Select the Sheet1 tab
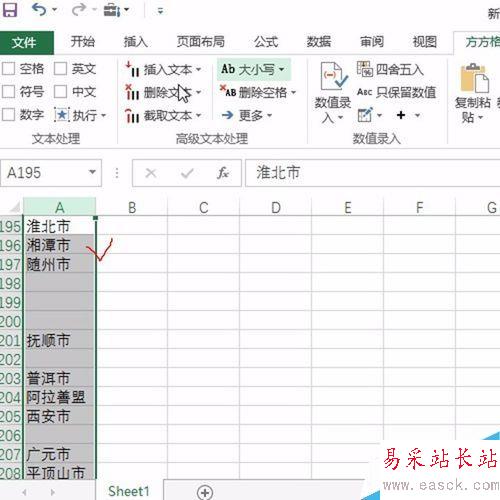The image size is (500, 500). point(129,491)
